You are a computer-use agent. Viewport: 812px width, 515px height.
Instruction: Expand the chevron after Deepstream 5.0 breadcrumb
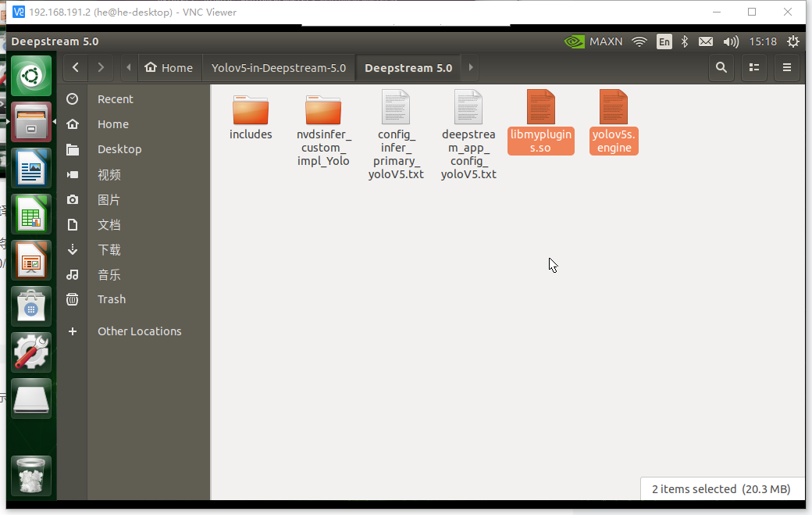469,68
